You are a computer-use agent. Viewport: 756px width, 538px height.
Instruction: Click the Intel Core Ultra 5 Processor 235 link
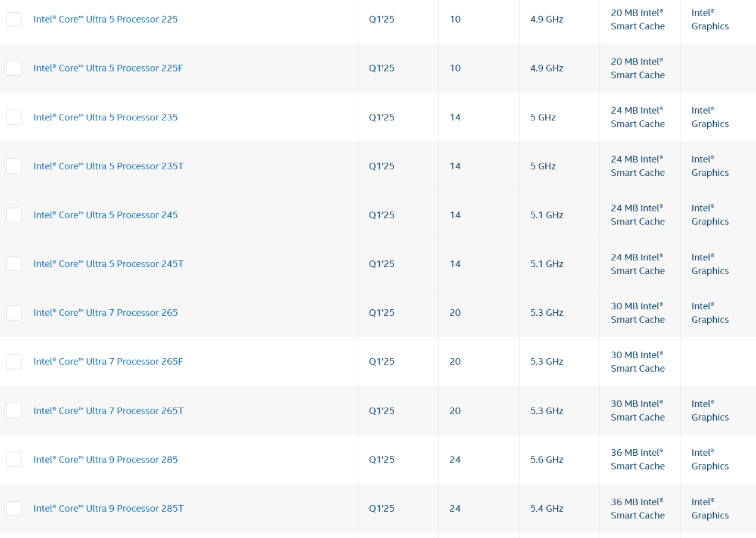tap(105, 117)
